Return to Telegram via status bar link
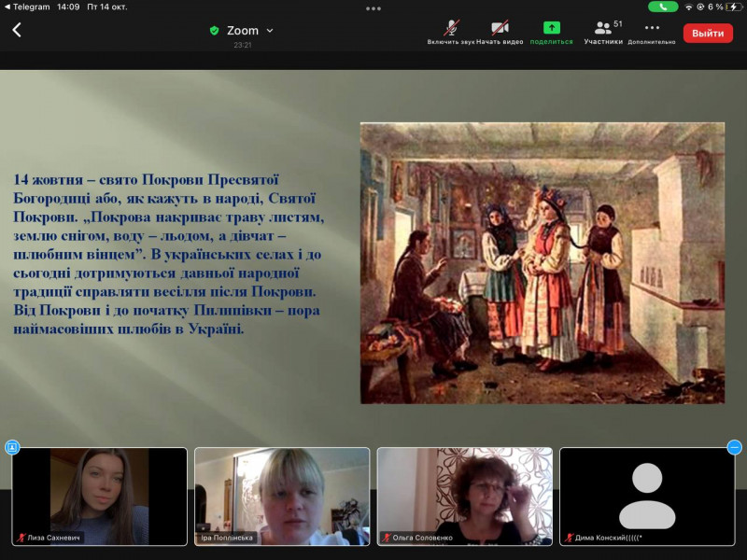The height and width of the screenshot is (560, 747). (27, 7)
